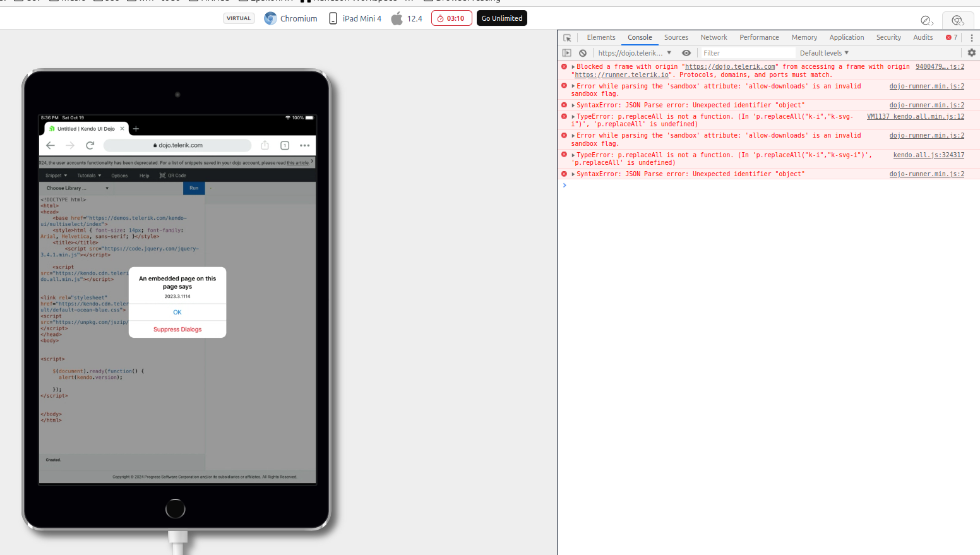This screenshot has width=980, height=555.
Task: Open a new tab with plus icon
Action: (136, 129)
